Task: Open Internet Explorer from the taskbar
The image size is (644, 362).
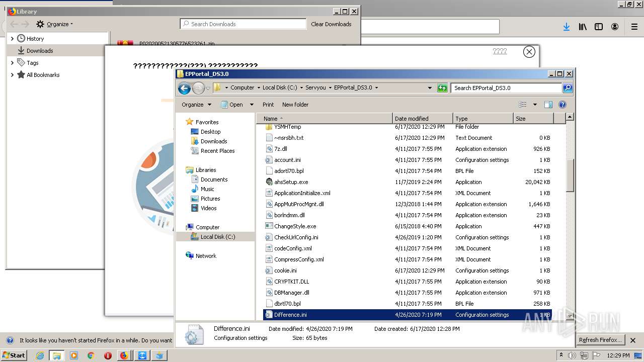Action: pyautogui.click(x=40, y=355)
